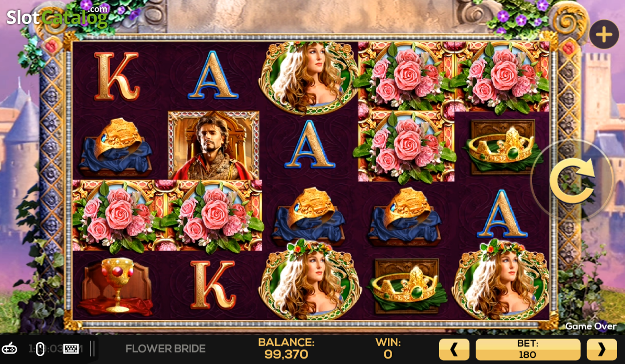Open the plus menu button
625x364 pixels.
click(604, 34)
